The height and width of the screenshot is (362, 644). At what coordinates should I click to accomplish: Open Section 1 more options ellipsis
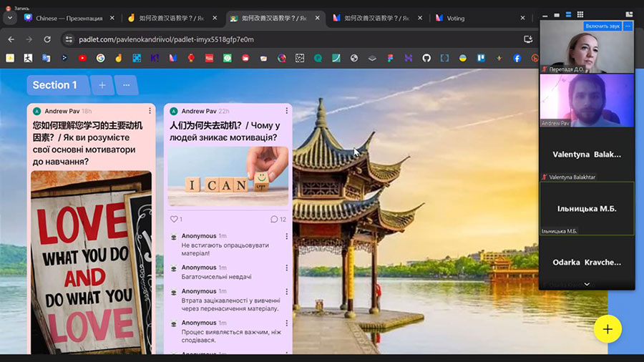126,85
